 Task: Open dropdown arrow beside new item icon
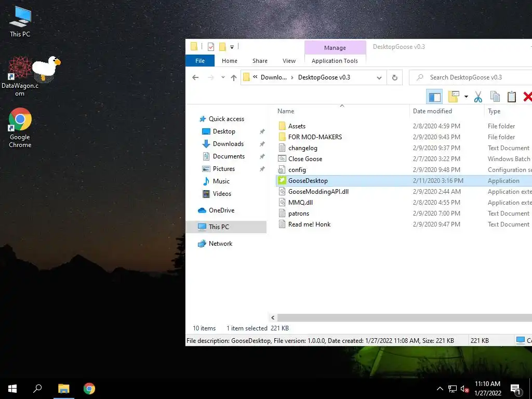click(466, 97)
